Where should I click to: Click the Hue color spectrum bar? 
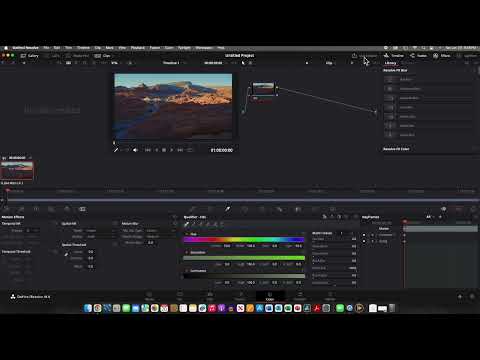(x=244, y=239)
